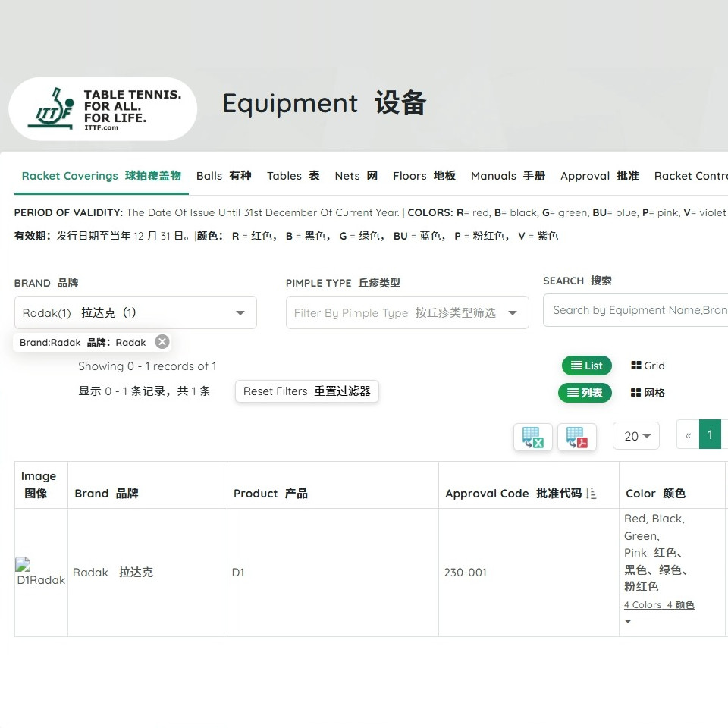This screenshot has height=728, width=728.
Task: Expand the 4 Colors list
Action: click(x=628, y=621)
